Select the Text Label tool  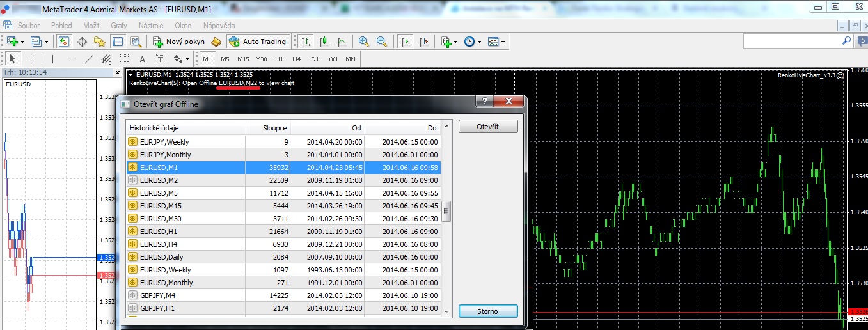click(160, 59)
